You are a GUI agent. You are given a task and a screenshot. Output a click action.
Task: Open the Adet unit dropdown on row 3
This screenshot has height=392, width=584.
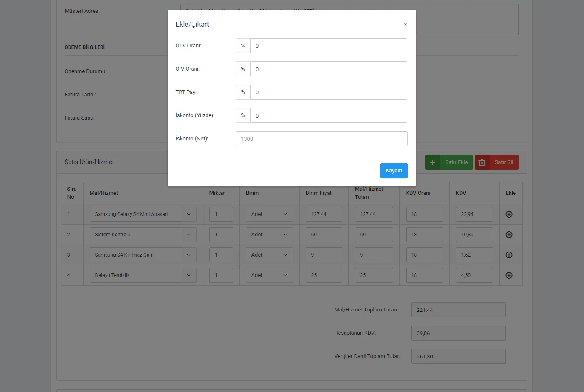(x=269, y=255)
